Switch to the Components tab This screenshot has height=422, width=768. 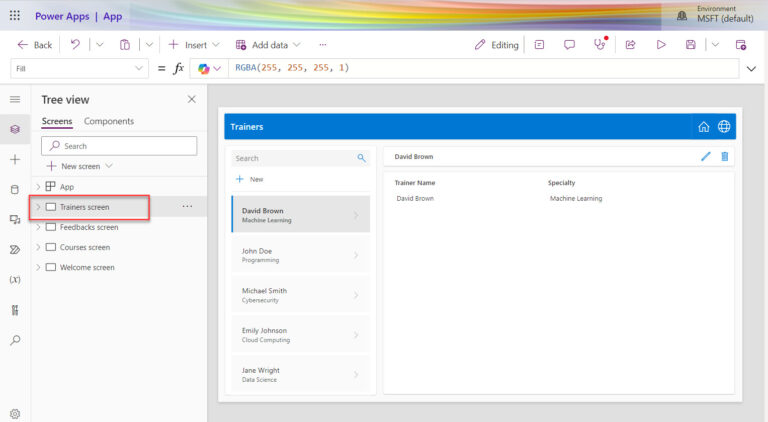[109, 121]
